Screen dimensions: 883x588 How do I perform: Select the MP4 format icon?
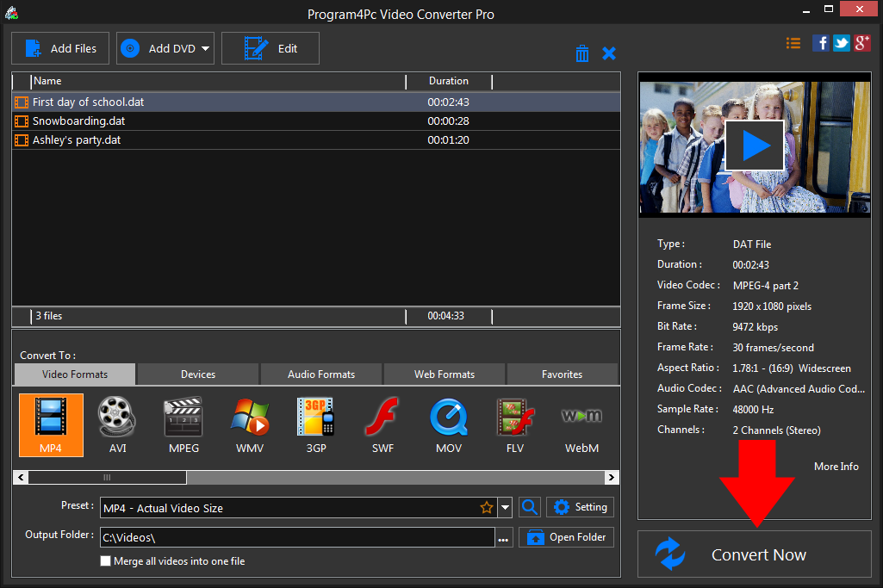(51, 424)
